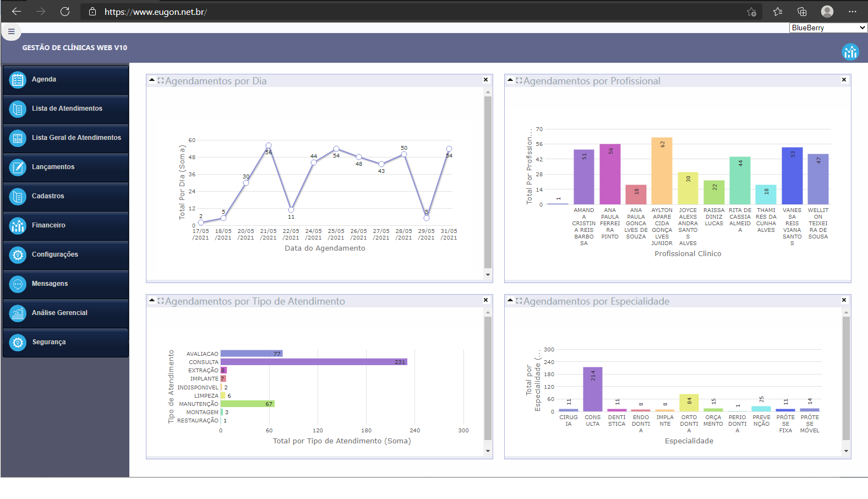The height and width of the screenshot is (499, 868).
Task: Close the Agendamentos por Dia panel
Action: pos(485,80)
